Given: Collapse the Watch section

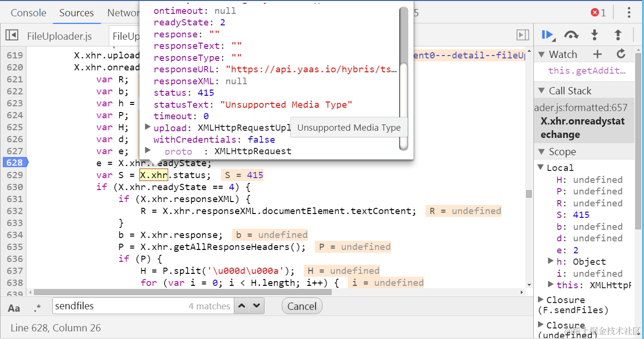Looking at the screenshot, I should pyautogui.click(x=541, y=54).
